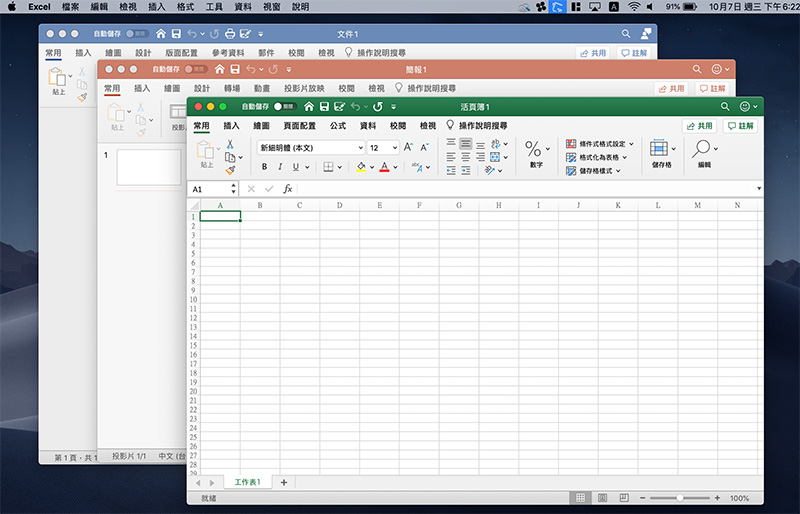Open the 檔案 menu in macOS menu bar
The width and height of the screenshot is (800, 514).
pyautogui.click(x=70, y=7)
